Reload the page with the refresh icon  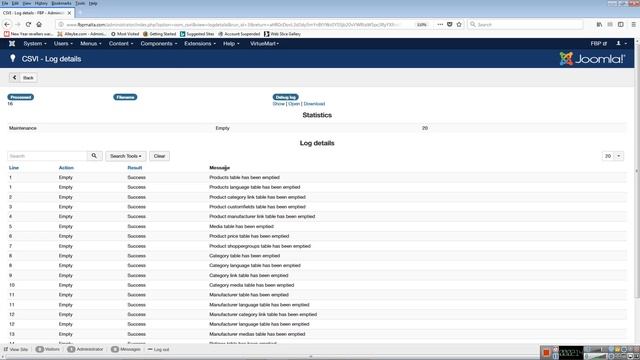pos(28,24)
